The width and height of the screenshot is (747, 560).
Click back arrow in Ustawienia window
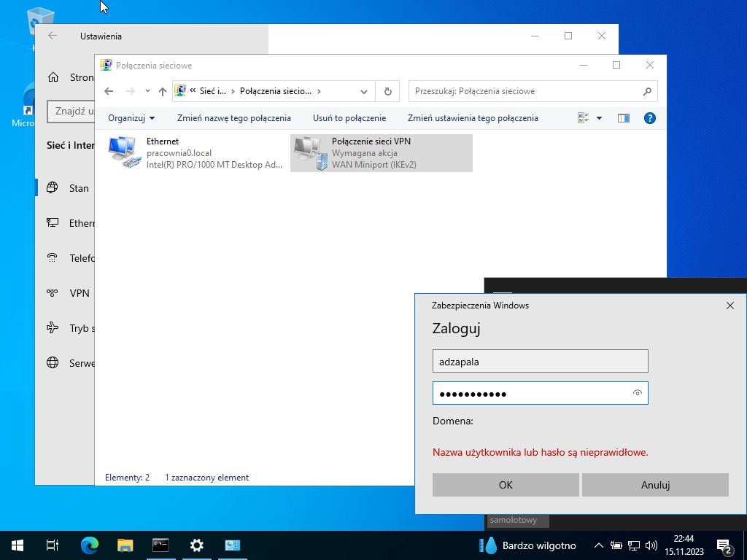pos(53,36)
